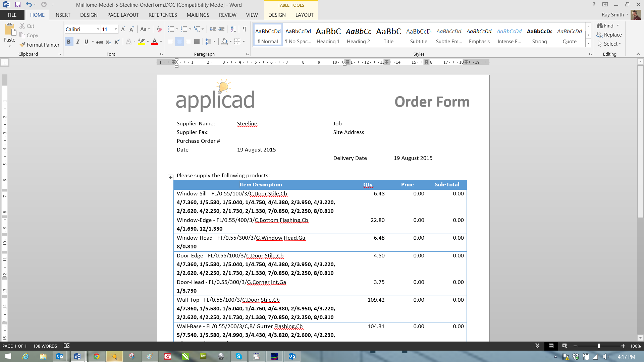This screenshot has width=644, height=362.
Task: Open the Sort dialog
Action: [x=233, y=29]
